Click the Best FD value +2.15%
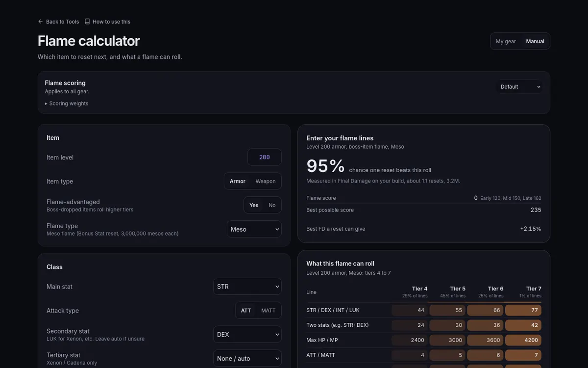Image resolution: width=588 pixels, height=368 pixels. (531, 229)
